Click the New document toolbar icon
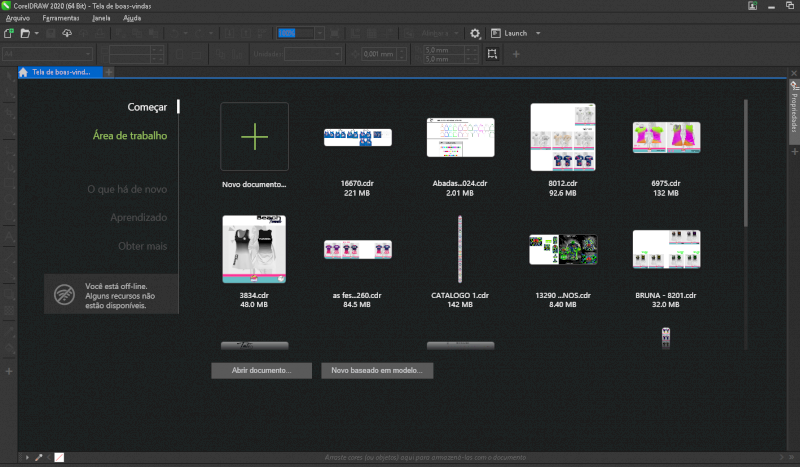The height and width of the screenshot is (467, 800). [9, 33]
